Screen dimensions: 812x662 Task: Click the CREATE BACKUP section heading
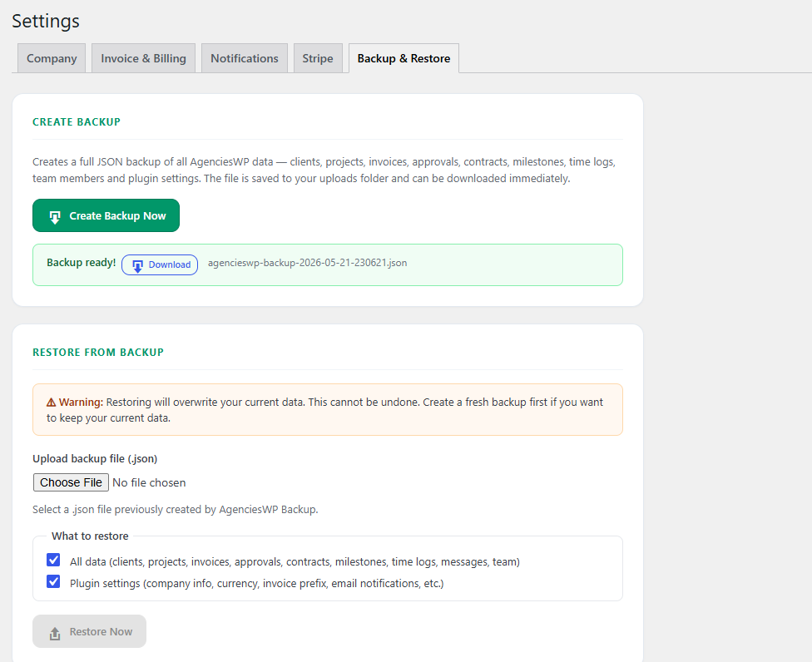coord(77,121)
